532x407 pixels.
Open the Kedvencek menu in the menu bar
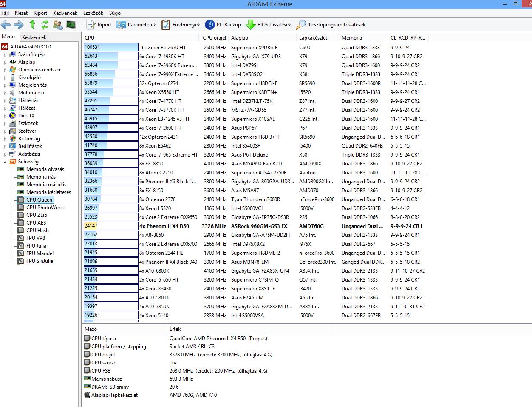65,13
